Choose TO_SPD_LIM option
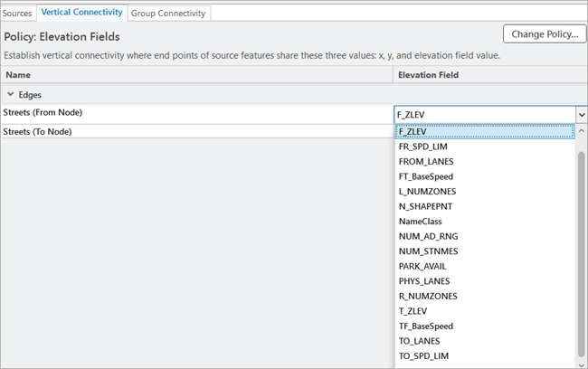The height and width of the screenshot is (369, 588). click(423, 355)
